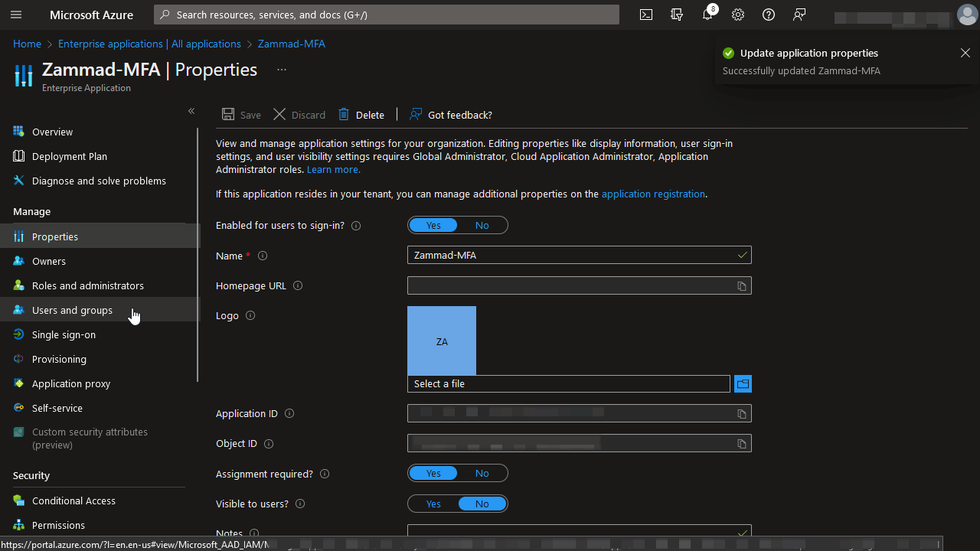The width and height of the screenshot is (980, 551).
Task: Open the more options ellipsis beside the title
Action: point(282,70)
